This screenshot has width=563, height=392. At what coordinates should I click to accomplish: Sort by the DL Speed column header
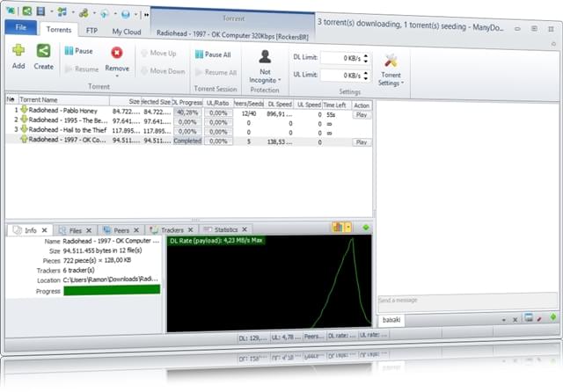pos(280,104)
